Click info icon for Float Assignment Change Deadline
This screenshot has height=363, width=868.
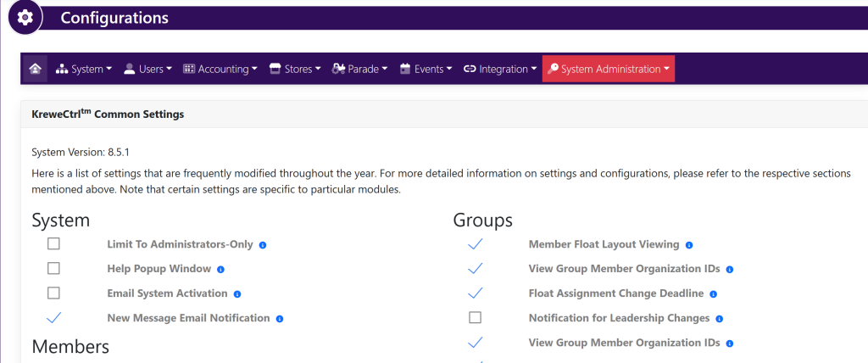(714, 294)
